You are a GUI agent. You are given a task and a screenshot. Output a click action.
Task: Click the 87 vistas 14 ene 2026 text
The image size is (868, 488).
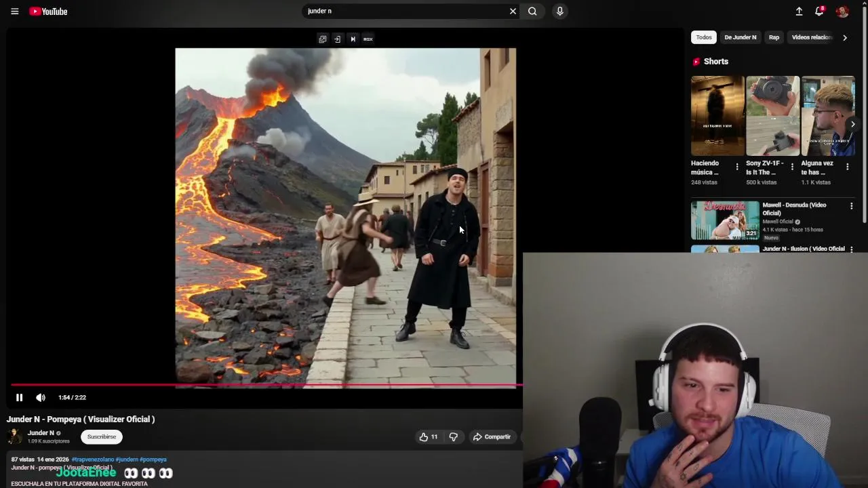point(40,460)
